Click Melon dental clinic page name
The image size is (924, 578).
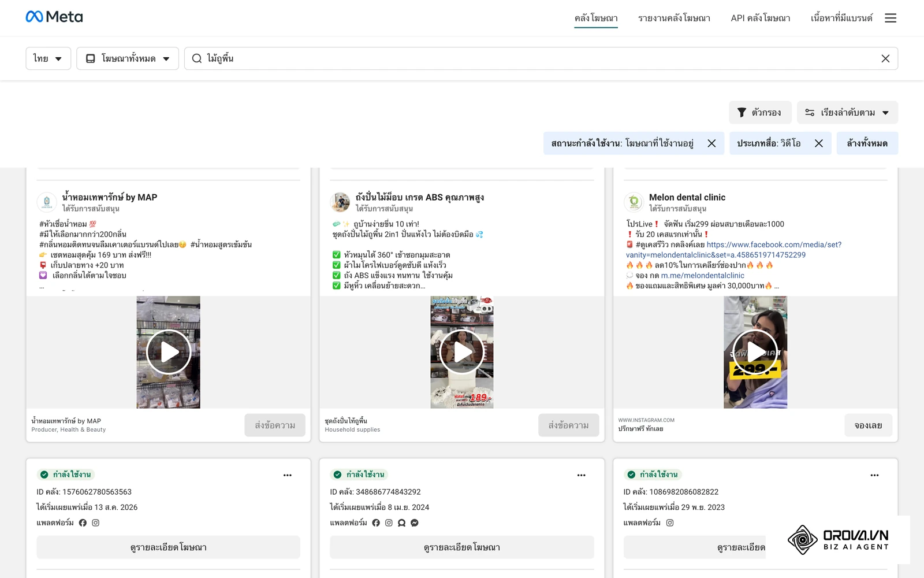coord(687,197)
